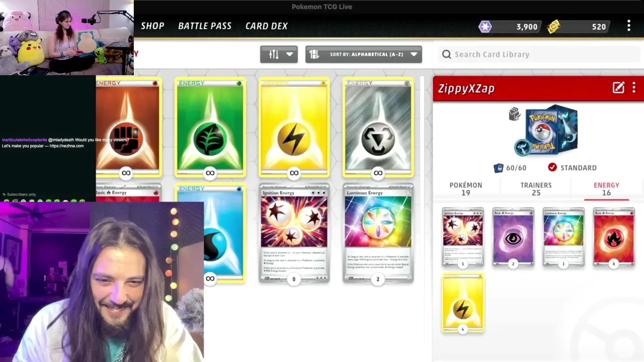
Task: Click the STANDARD format check icon
Action: pyautogui.click(x=552, y=167)
